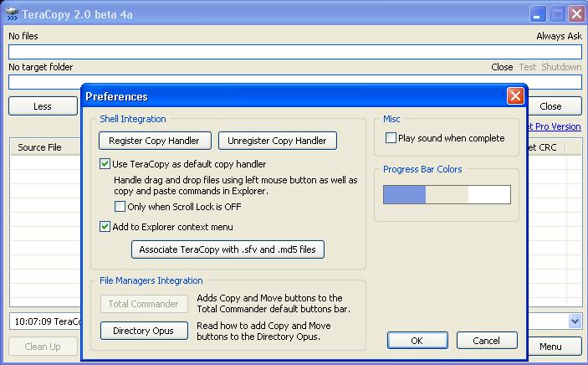
Task: Pick the blue progress bar color segment
Action: click(404, 194)
